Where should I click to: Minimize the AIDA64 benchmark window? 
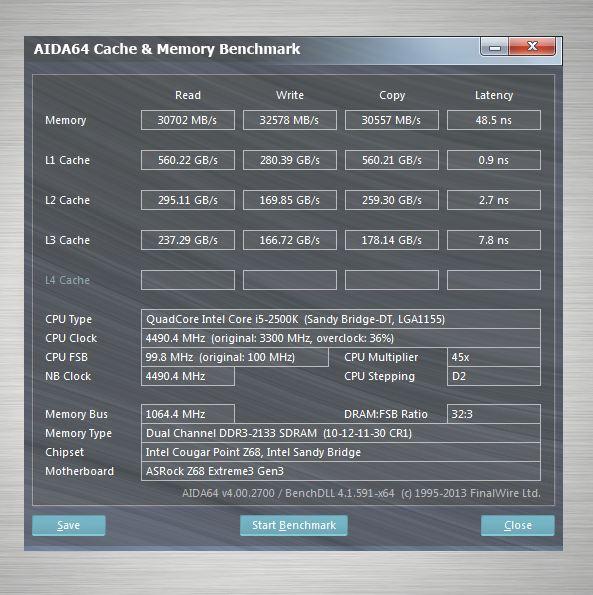494,47
